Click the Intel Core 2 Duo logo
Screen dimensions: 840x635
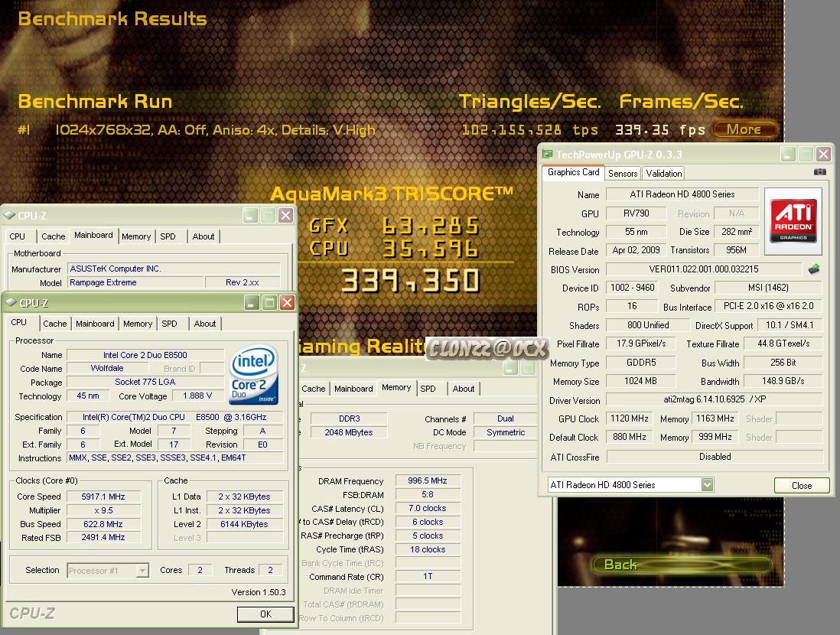click(255, 375)
